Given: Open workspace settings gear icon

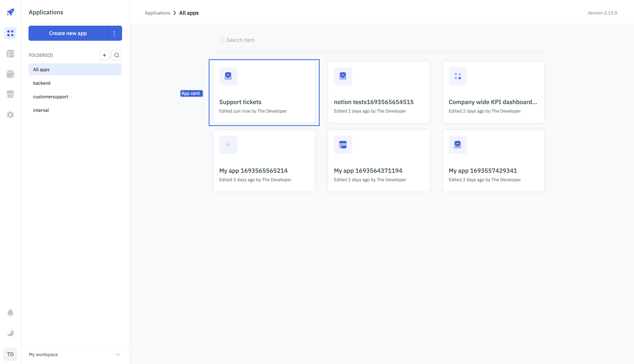Looking at the screenshot, I should [10, 115].
